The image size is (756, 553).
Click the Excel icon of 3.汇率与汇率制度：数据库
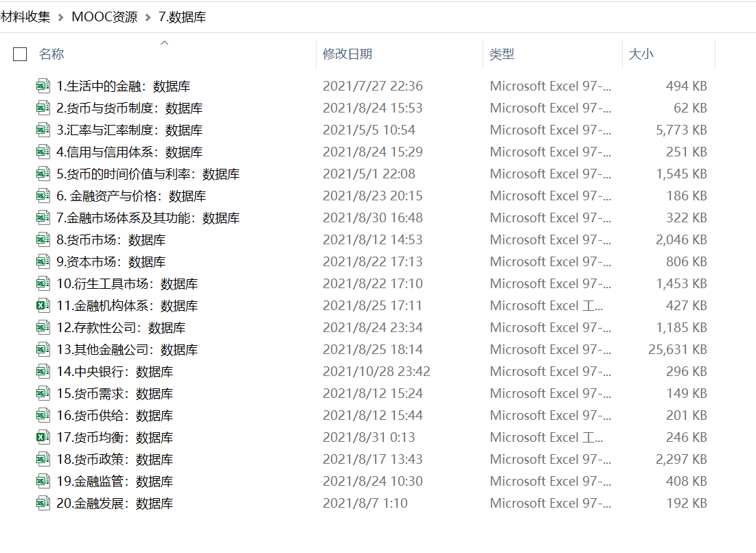[x=43, y=130]
